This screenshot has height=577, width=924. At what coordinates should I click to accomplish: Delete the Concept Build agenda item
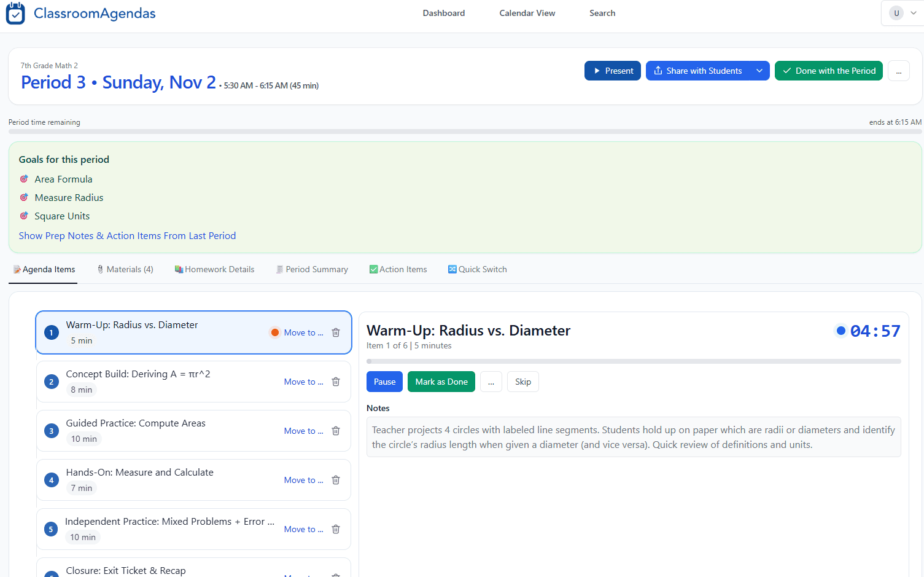pyautogui.click(x=336, y=382)
